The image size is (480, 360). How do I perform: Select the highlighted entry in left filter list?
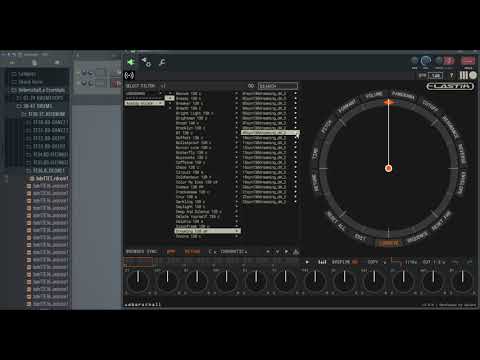click(144, 103)
